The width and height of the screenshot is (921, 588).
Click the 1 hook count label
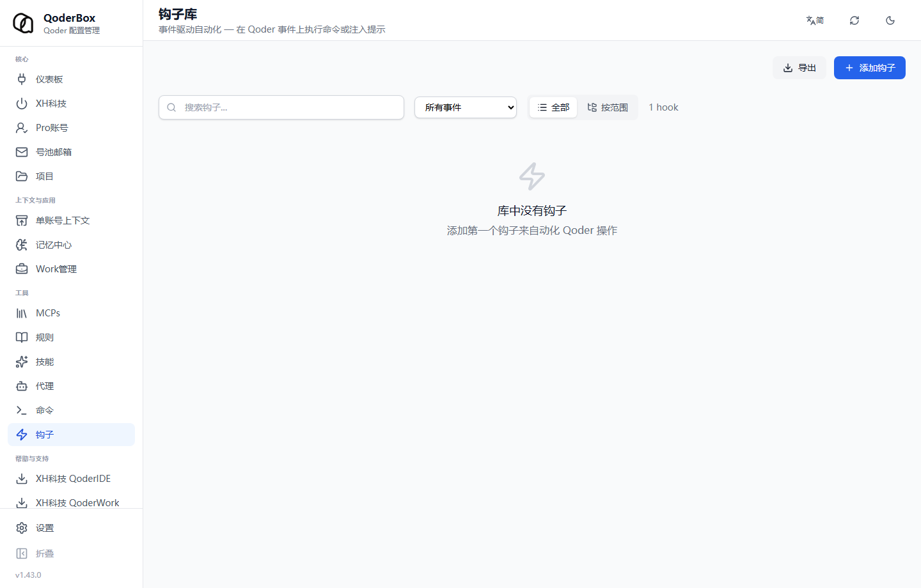pos(663,107)
